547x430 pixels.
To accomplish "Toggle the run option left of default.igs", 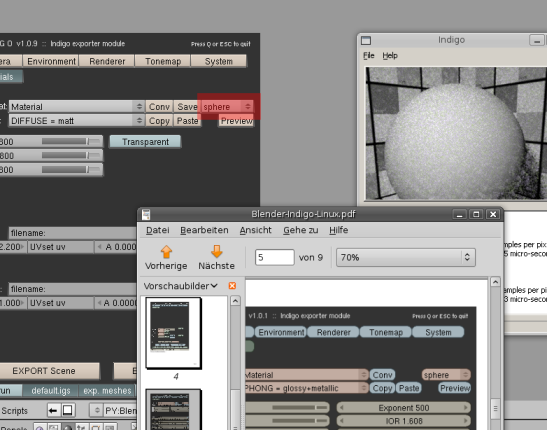I will click(10, 391).
